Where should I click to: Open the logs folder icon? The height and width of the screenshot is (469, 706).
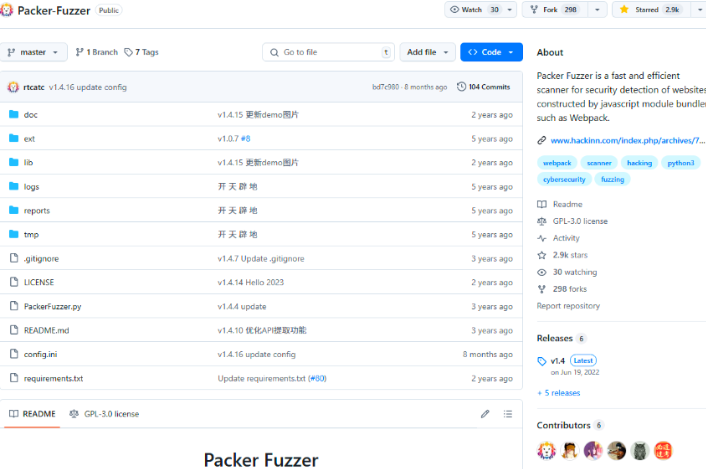click(14, 186)
